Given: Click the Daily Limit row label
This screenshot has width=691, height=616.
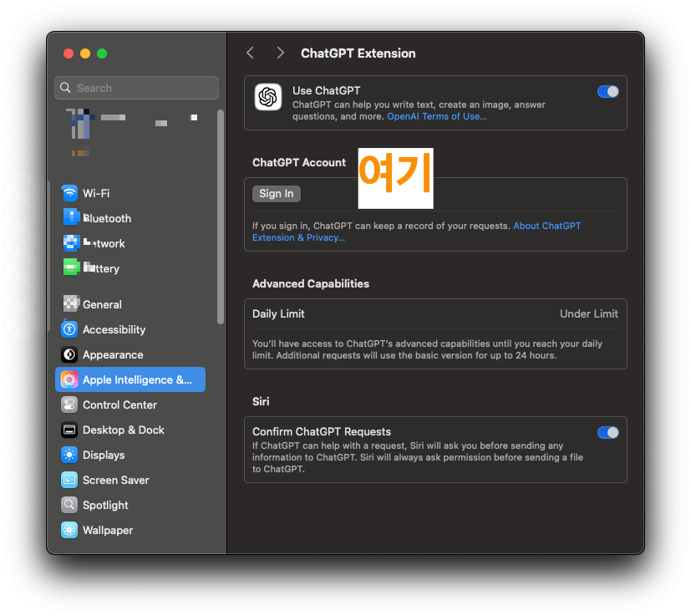Looking at the screenshot, I should pyautogui.click(x=278, y=314).
